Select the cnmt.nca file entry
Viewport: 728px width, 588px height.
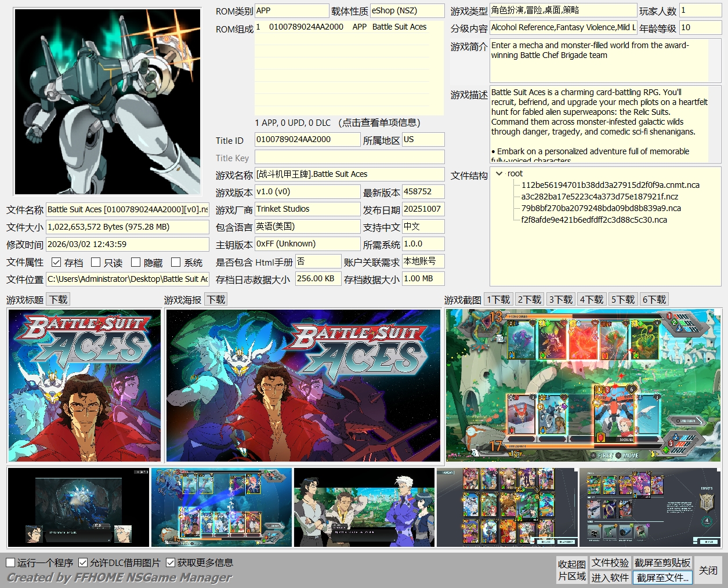610,185
